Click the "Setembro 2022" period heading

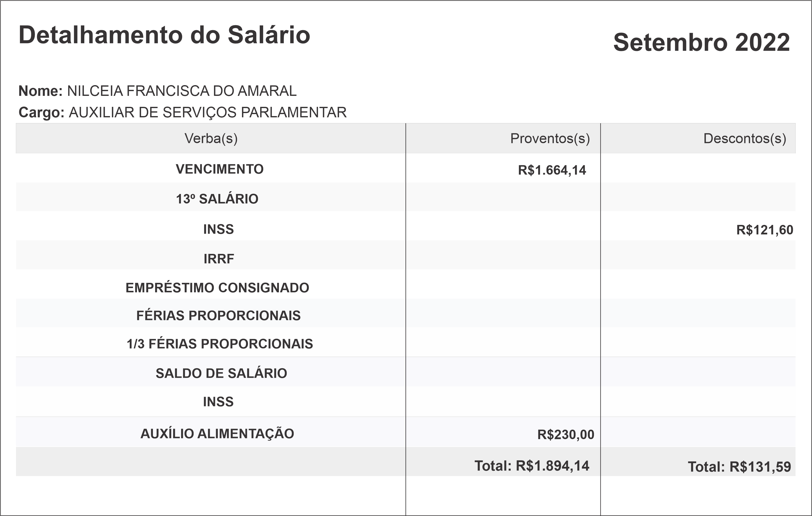[701, 42]
